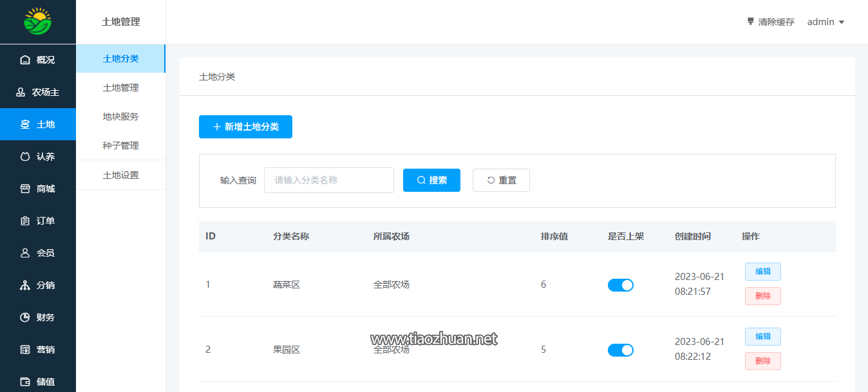Click the 清除缓存 clear cache icon
The width and height of the screenshot is (868, 392).
pyautogui.click(x=750, y=22)
